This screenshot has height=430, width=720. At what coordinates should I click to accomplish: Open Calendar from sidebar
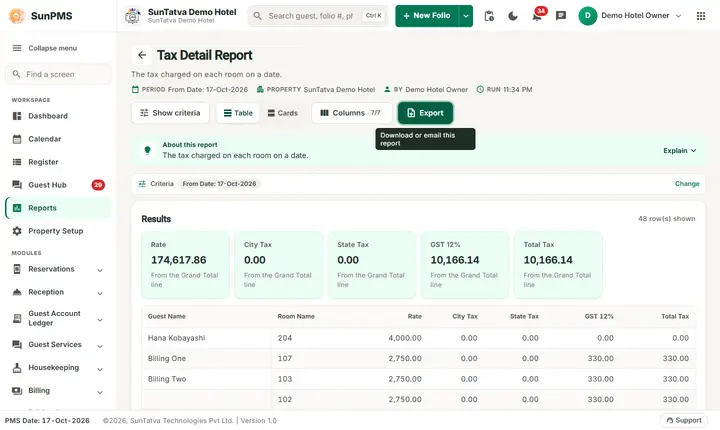tap(58, 139)
